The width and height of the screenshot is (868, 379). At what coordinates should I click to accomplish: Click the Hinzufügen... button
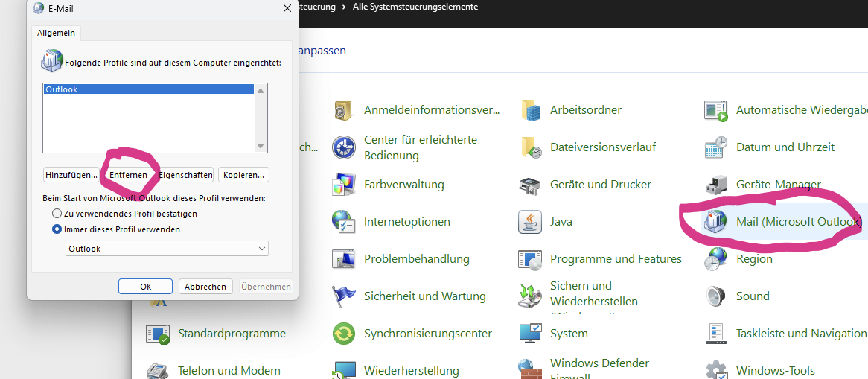tap(71, 175)
